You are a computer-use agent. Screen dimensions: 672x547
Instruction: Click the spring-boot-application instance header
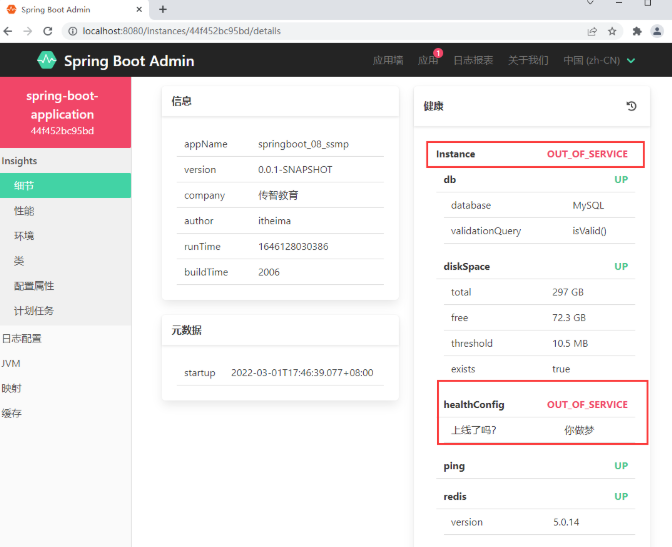pyautogui.click(x=66, y=112)
